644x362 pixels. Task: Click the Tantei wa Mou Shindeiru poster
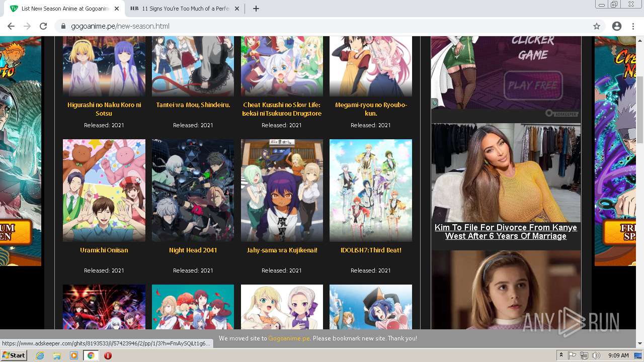point(193,66)
